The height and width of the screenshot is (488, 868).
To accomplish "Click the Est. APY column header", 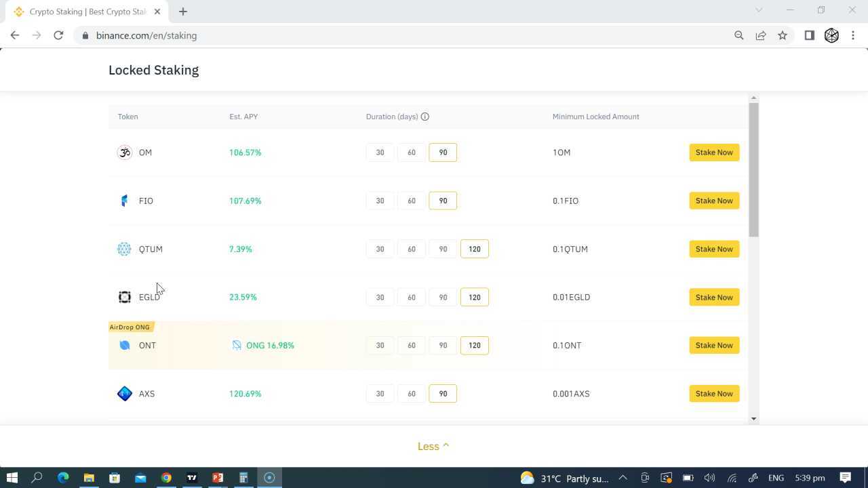I will 243,117.
